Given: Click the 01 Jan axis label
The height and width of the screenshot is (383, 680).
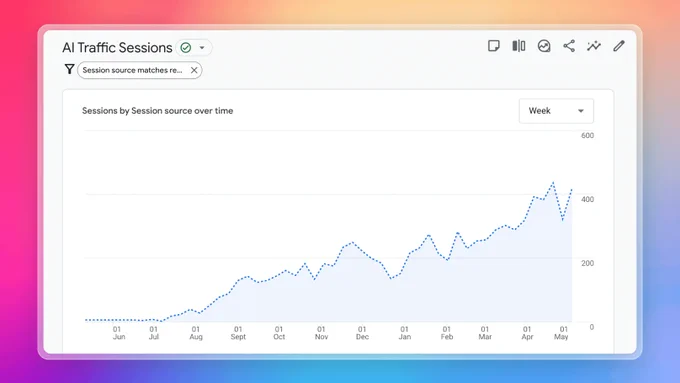Looking at the screenshot, I should tap(404, 333).
